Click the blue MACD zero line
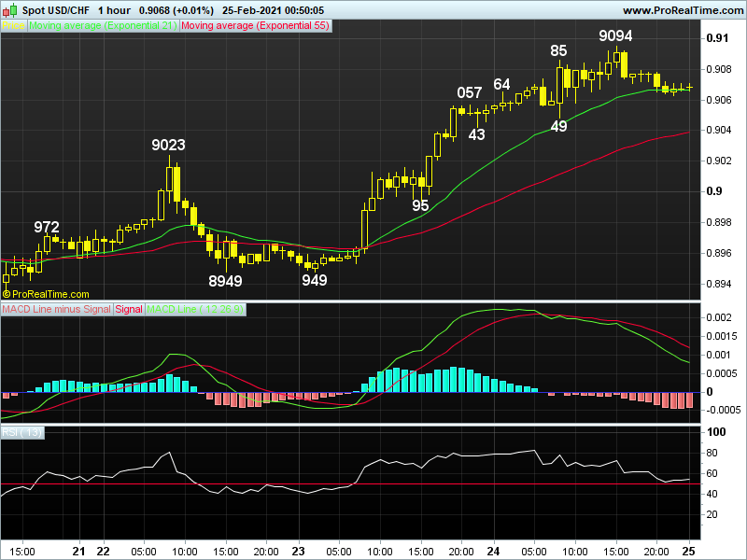This screenshot has height=560, width=747. (x=351, y=392)
